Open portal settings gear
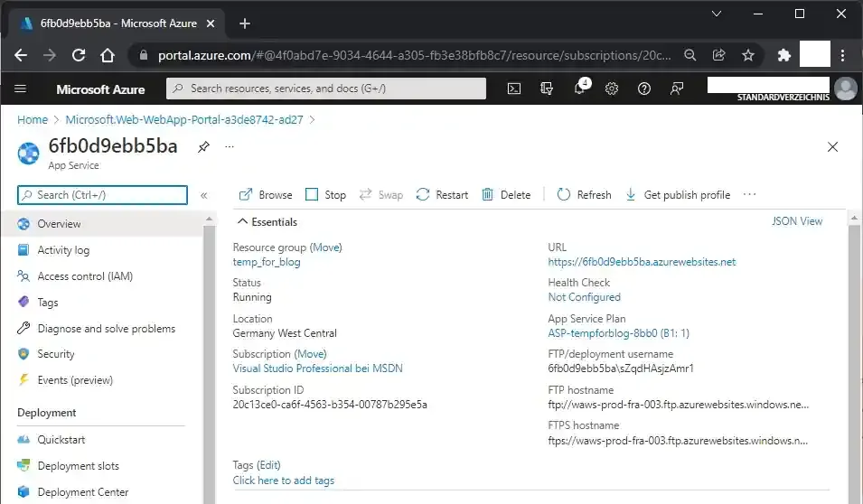863x504 pixels. [612, 89]
